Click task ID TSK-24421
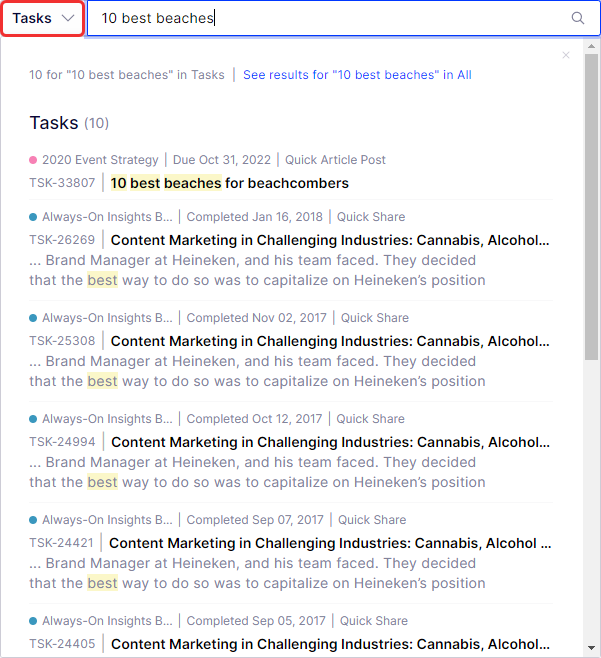The height and width of the screenshot is (658, 601). [61, 543]
